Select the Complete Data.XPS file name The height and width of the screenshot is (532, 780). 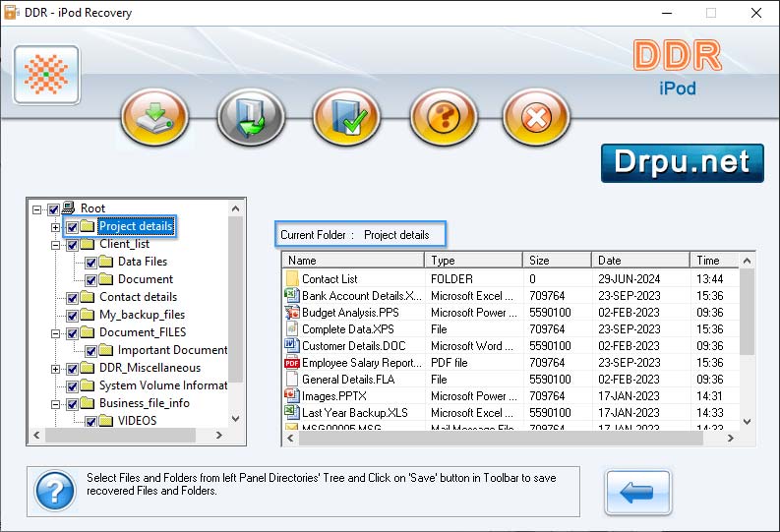[348, 329]
